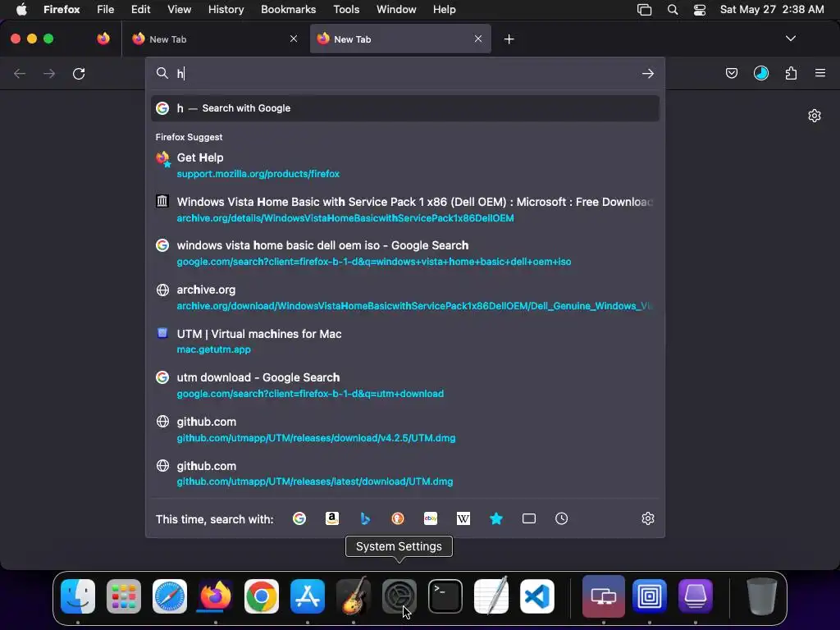Search browsing history via clock icon
This screenshot has width=840, height=630.
click(x=561, y=518)
